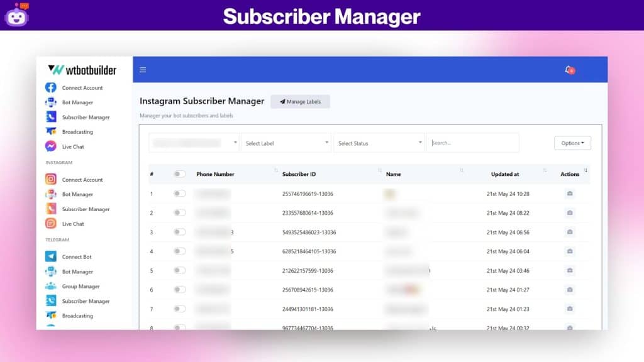Image resolution: width=644 pixels, height=362 pixels.
Task: Enable the toggle on subscriber row 1
Action: coord(180,194)
